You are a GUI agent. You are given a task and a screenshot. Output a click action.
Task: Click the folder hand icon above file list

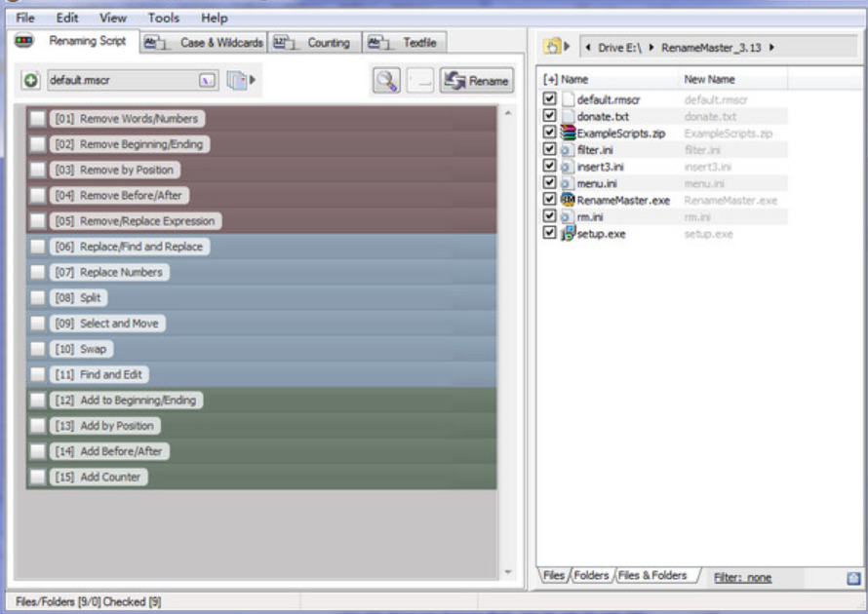pyautogui.click(x=552, y=47)
